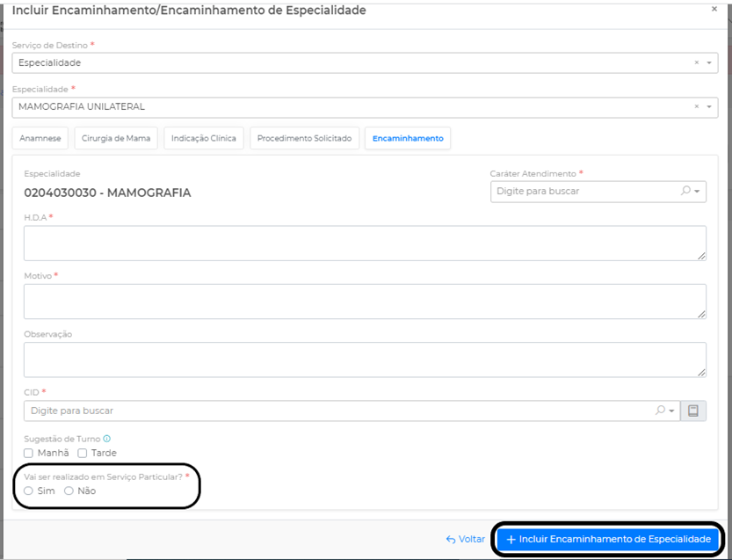Clear the Serviço de Destino selection
This screenshot has width=732, height=560.
[697, 63]
